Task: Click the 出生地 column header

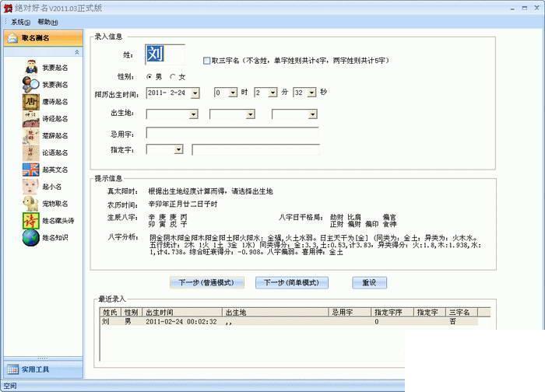Action: pyautogui.click(x=276, y=312)
